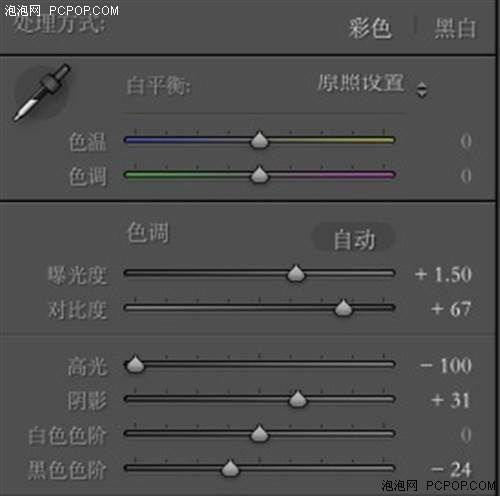This screenshot has width=500, height=496.
Task: Click the 黑色色阶 blacks slider handle
Action: pyautogui.click(x=230, y=468)
